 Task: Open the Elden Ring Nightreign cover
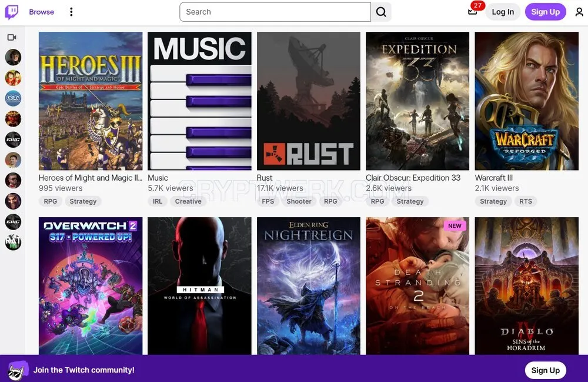tap(309, 286)
